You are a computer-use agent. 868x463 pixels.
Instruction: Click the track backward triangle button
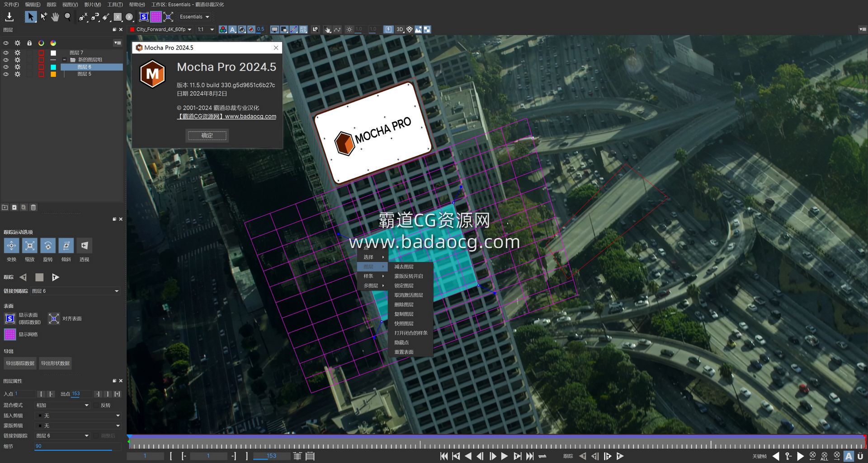(x=23, y=277)
